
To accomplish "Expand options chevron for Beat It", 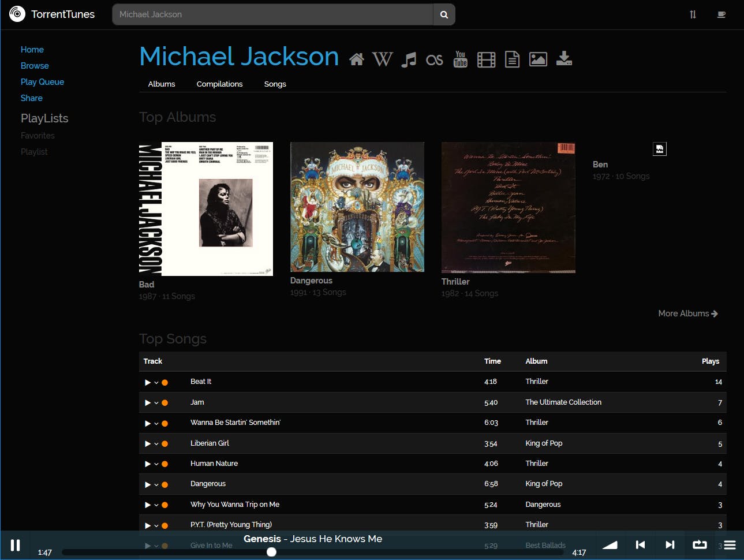I will [156, 382].
